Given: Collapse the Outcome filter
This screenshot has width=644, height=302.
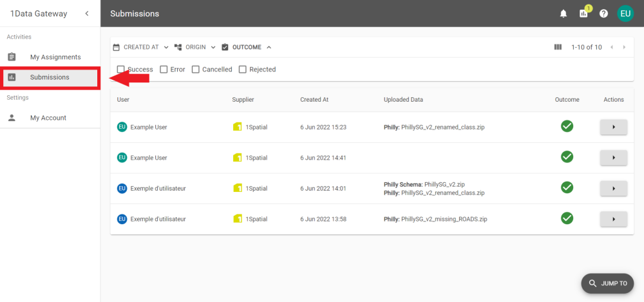Looking at the screenshot, I should coord(247,47).
